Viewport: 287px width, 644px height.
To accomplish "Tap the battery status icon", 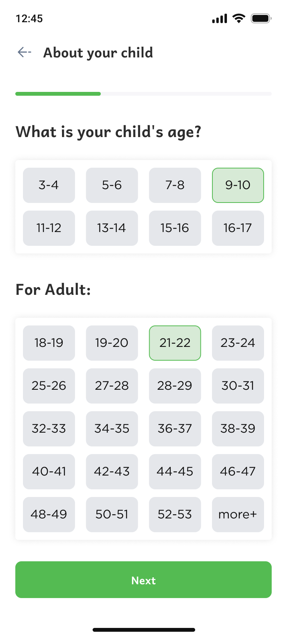I will (261, 18).
